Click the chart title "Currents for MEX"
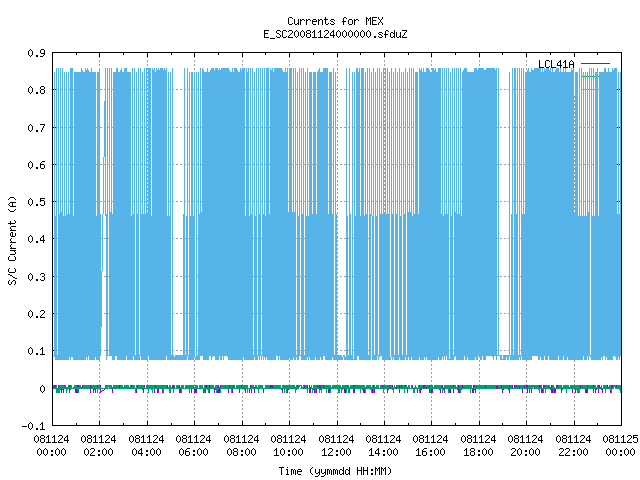640x480 pixels. pos(335,21)
